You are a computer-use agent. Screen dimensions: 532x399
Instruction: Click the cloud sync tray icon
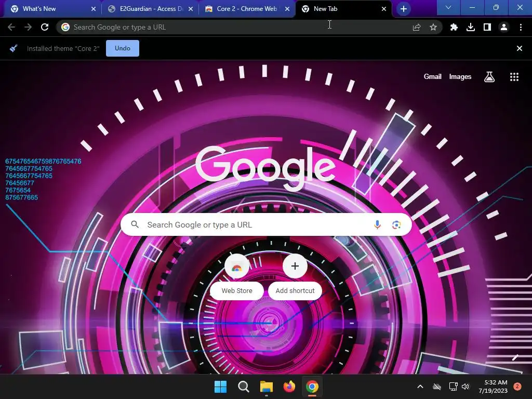437,387
